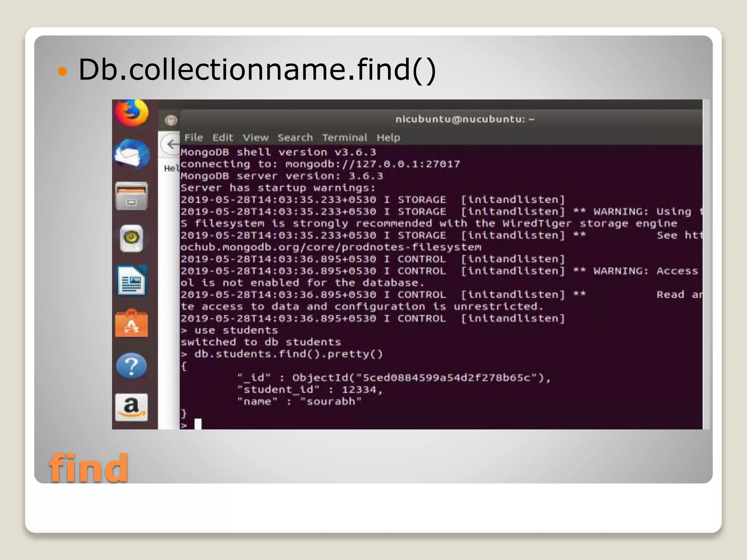Launch LibreOffice Writer from the dock
747x560 pixels.
tap(132, 281)
